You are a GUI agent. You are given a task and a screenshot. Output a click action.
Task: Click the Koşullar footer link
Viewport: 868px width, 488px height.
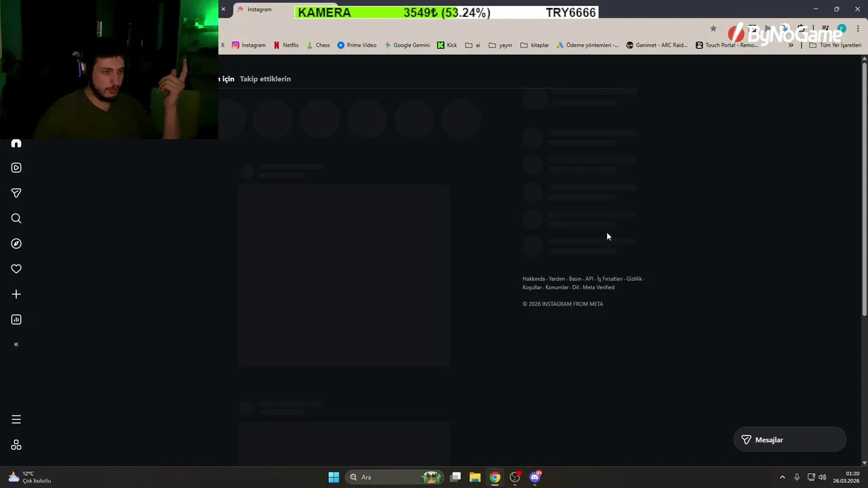pos(532,287)
